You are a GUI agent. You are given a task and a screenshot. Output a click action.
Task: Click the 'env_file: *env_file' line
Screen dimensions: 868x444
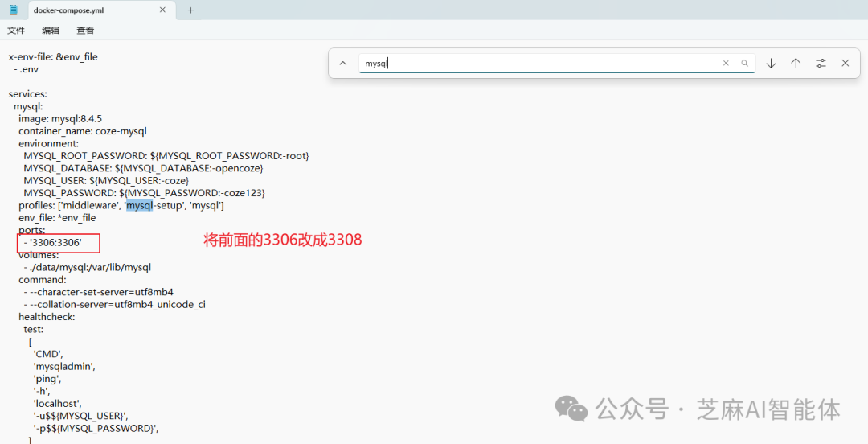pyautogui.click(x=57, y=218)
